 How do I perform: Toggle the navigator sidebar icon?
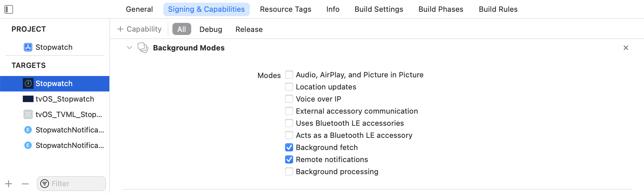click(9, 9)
